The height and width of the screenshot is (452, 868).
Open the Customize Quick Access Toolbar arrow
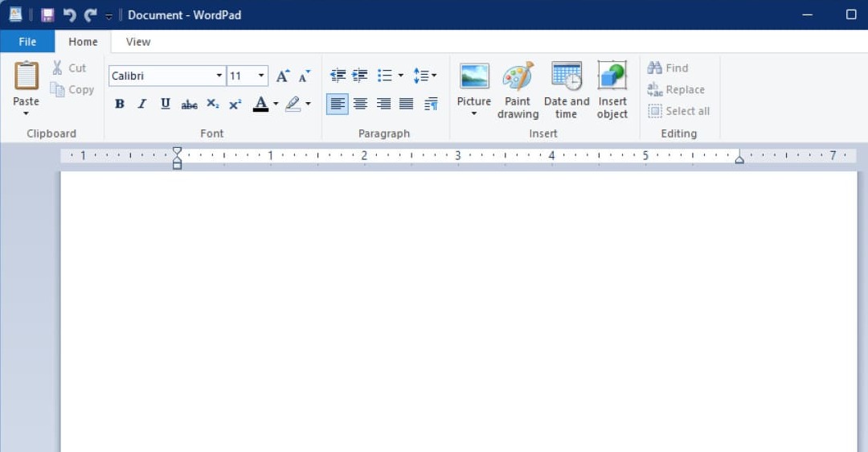coord(109,16)
